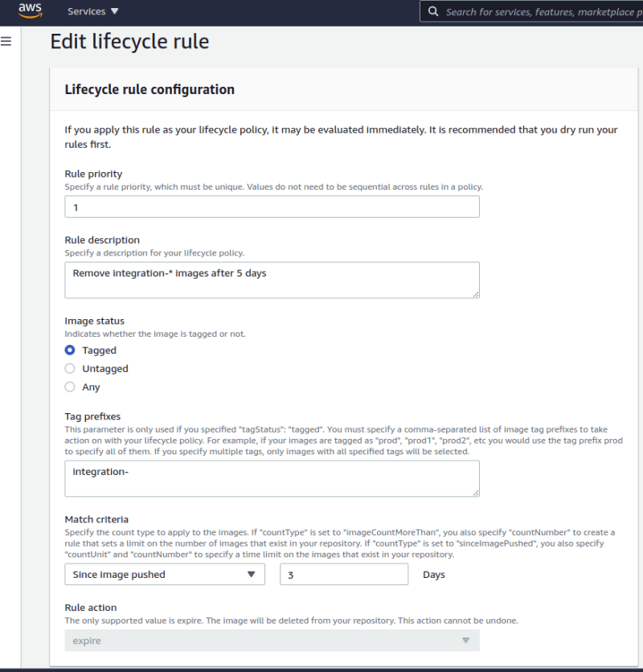Click the Since image pushed dropdown arrow
Image resolution: width=643 pixels, height=672 pixels.
click(252, 574)
